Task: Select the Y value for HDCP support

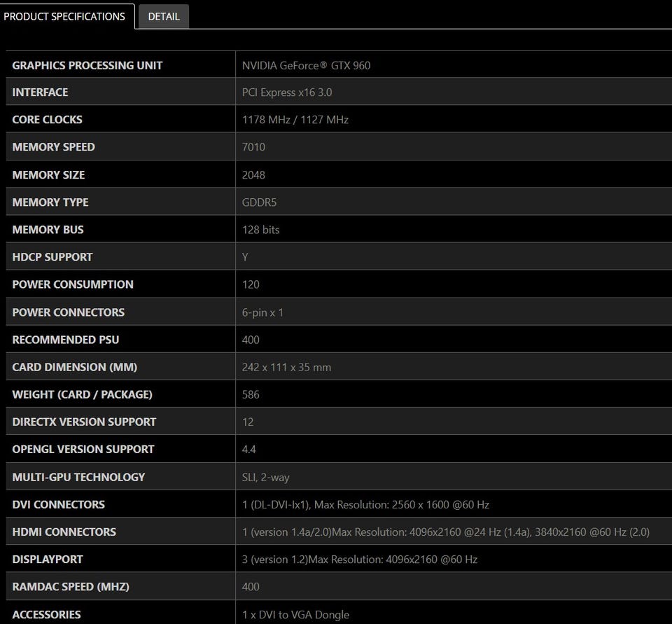Action: click(x=245, y=257)
